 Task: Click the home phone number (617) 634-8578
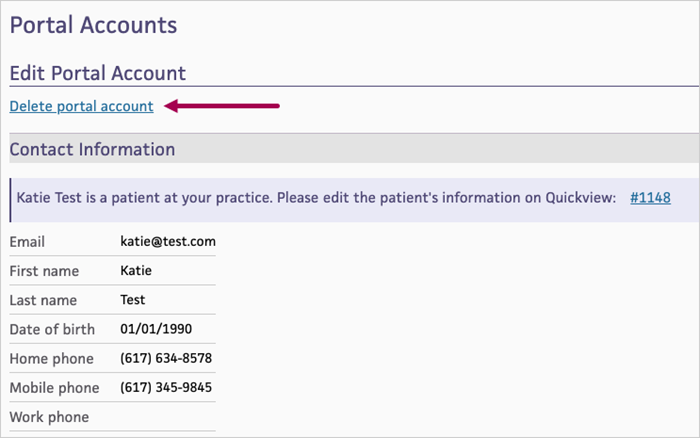pyautogui.click(x=166, y=358)
